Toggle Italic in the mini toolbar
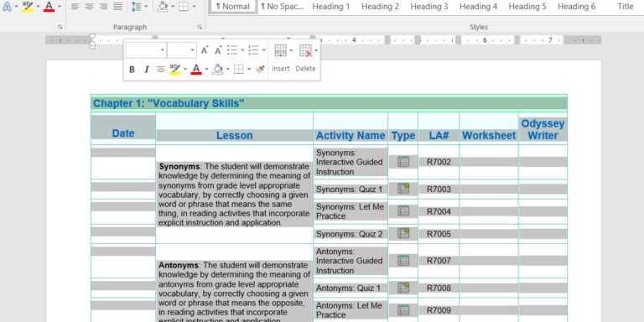This screenshot has width=644, height=322. coord(146,70)
